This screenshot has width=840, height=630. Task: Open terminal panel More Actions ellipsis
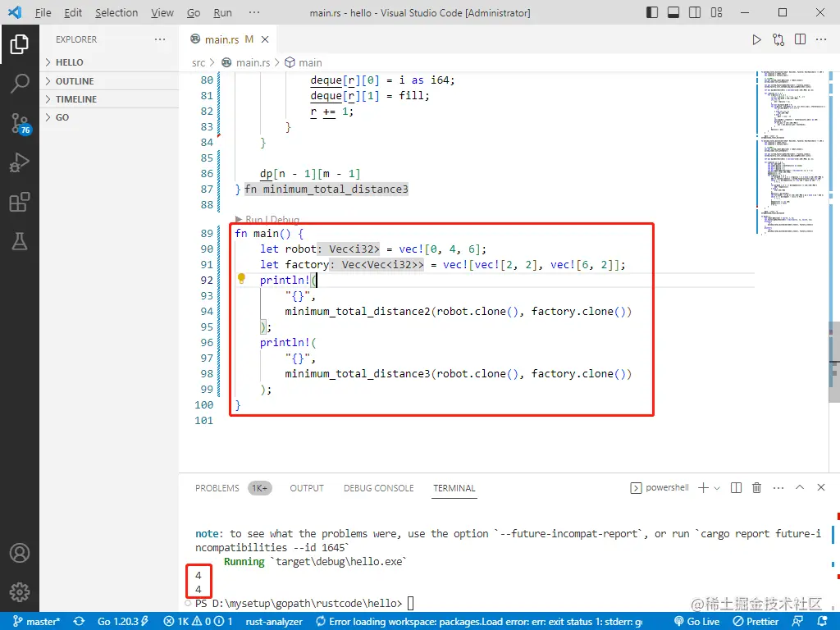click(778, 488)
